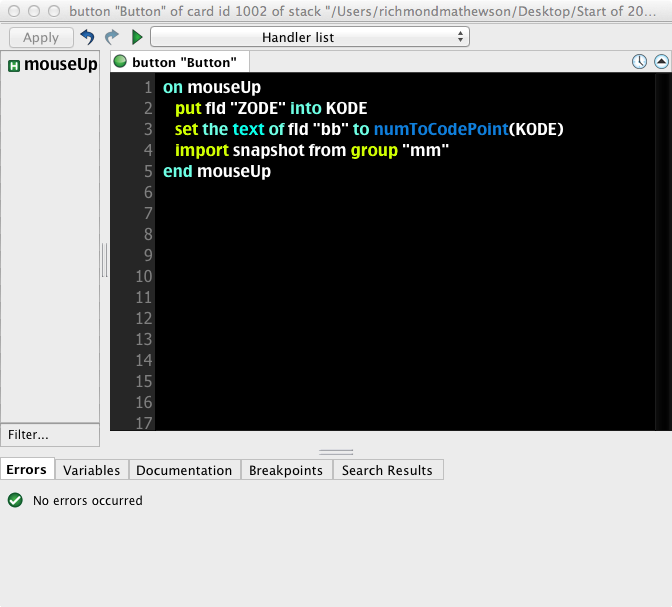
Task: Click the Filter input field
Action: (50, 435)
